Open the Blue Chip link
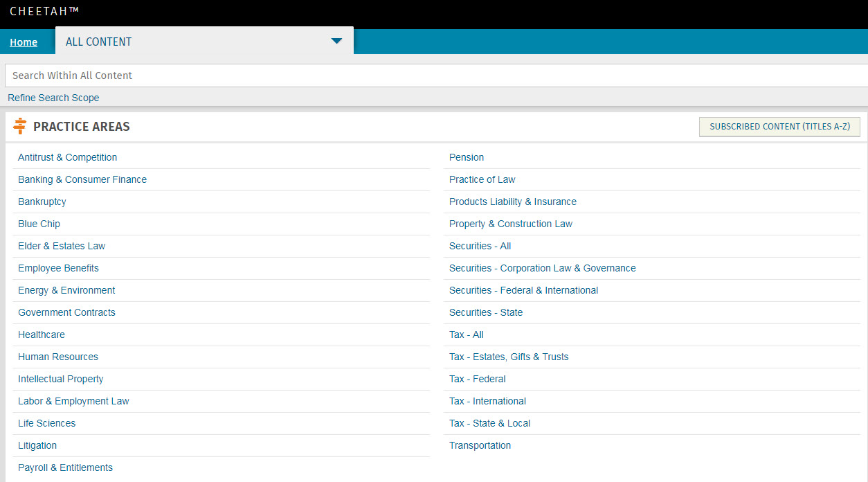 click(39, 224)
